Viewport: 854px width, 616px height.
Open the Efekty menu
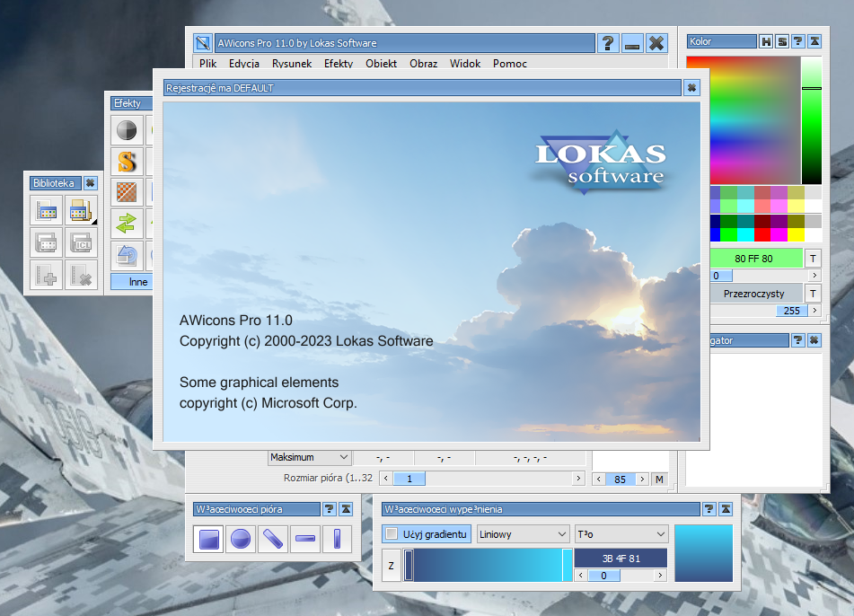click(339, 63)
